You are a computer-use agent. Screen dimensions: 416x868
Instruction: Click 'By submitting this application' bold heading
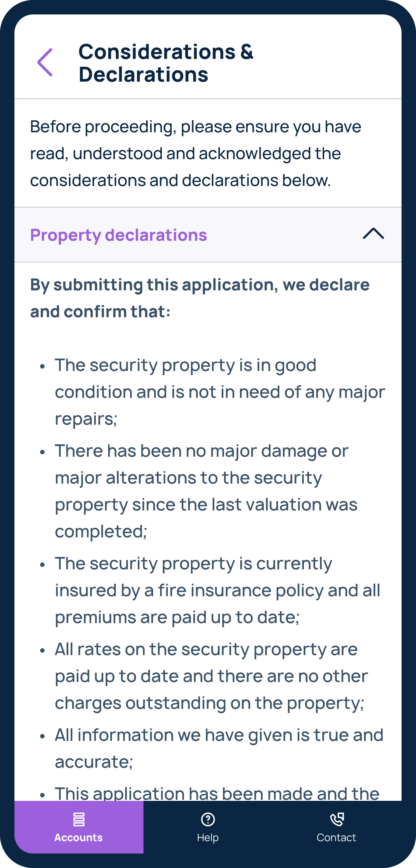click(x=200, y=298)
